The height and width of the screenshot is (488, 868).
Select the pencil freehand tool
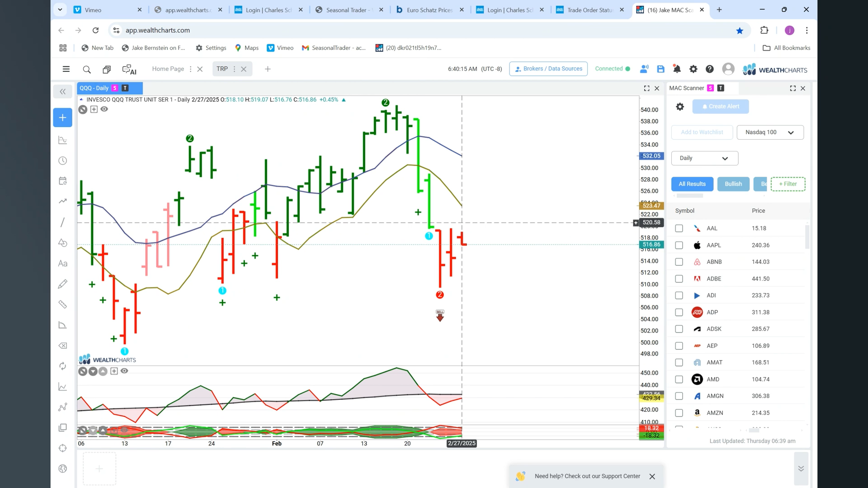[x=62, y=284]
